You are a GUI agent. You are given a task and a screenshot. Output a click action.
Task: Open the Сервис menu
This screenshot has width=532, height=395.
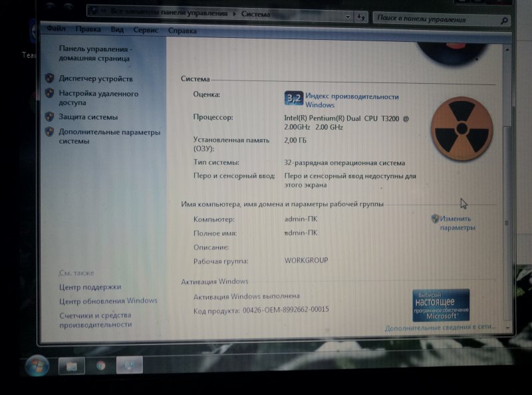click(146, 30)
